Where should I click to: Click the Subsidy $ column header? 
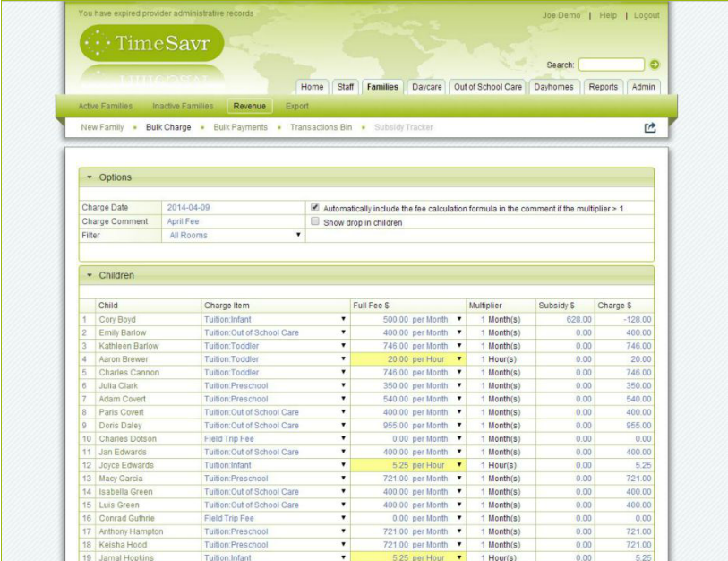pos(556,306)
